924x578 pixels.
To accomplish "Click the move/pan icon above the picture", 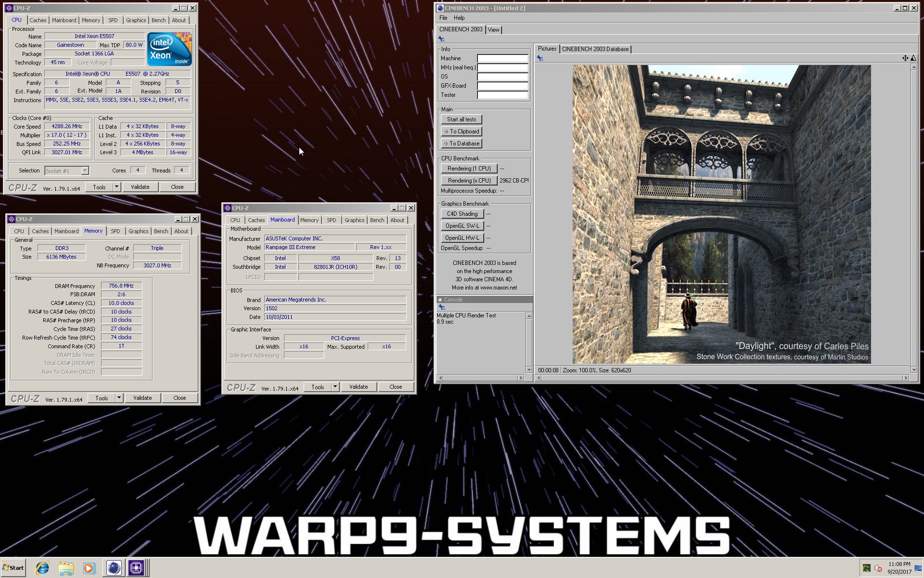I will click(905, 58).
